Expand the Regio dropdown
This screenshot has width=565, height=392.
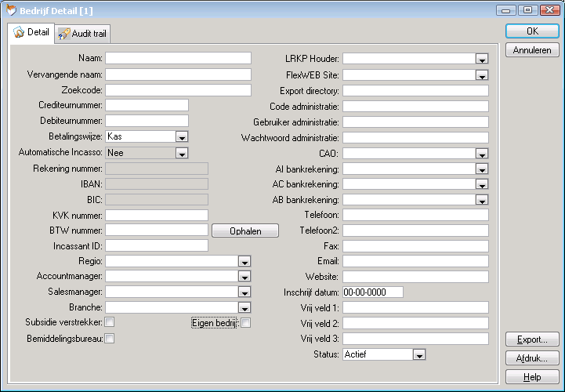coord(244,261)
